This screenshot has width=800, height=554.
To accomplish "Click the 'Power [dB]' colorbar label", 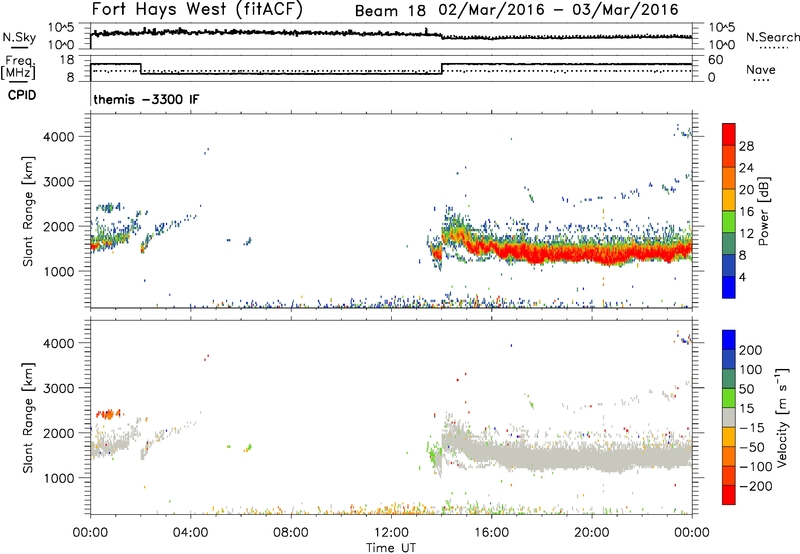I will (x=763, y=211).
